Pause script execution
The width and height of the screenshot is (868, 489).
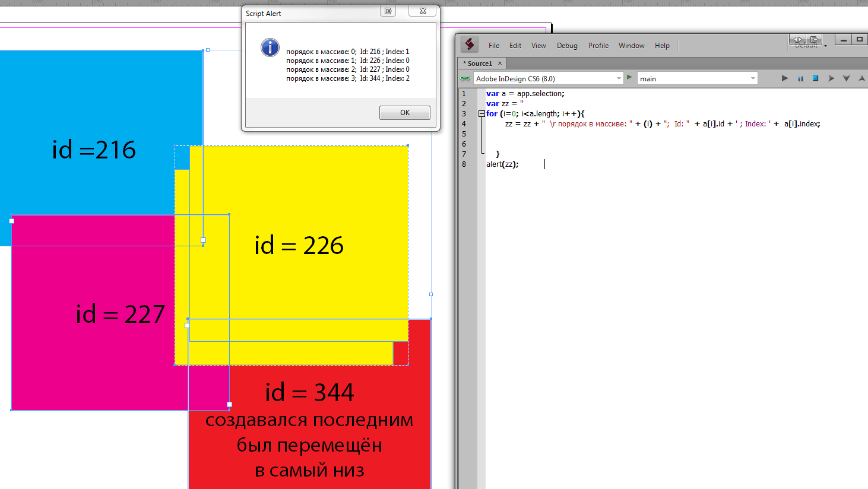[800, 78]
